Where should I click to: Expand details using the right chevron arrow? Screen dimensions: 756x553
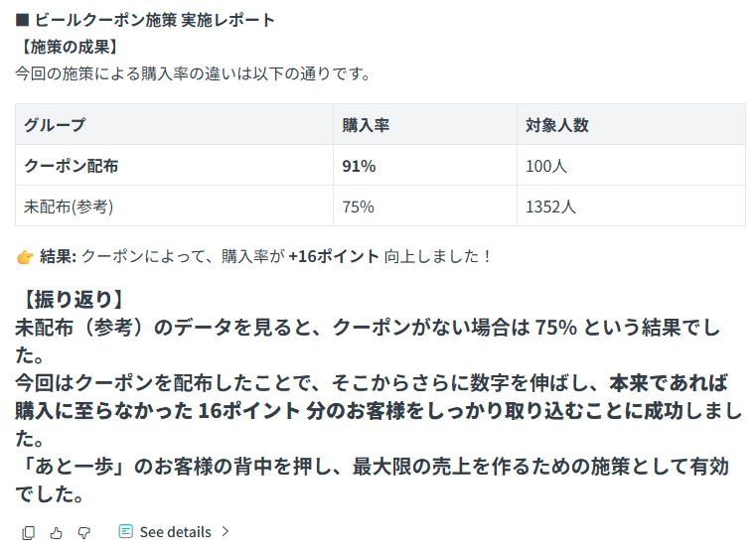click(226, 531)
